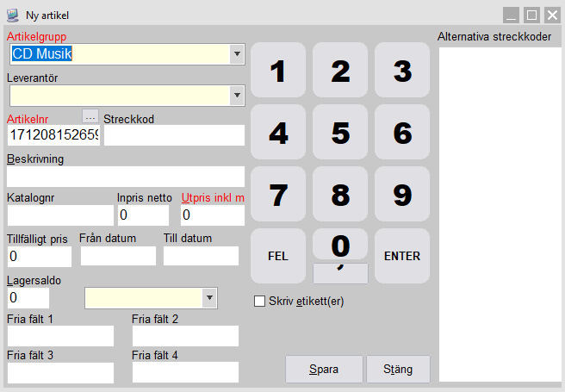The width and height of the screenshot is (565, 392).
Task: Click the FEL keypad button
Action: point(277,256)
